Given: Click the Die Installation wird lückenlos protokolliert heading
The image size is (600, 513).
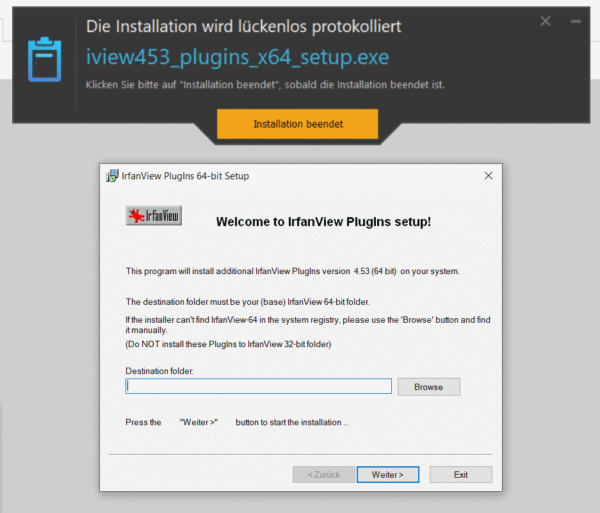Looking at the screenshot, I should pos(244,27).
